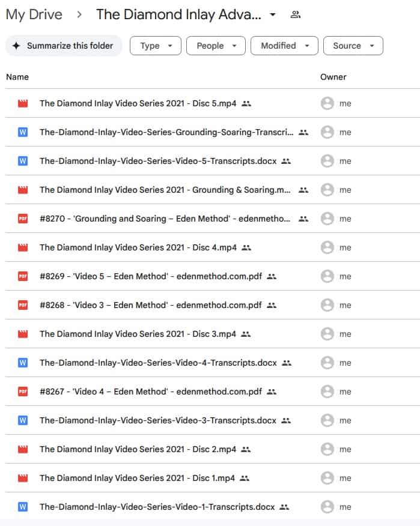
Task: Go to My Drive in the breadcrumb
Action: (x=34, y=14)
